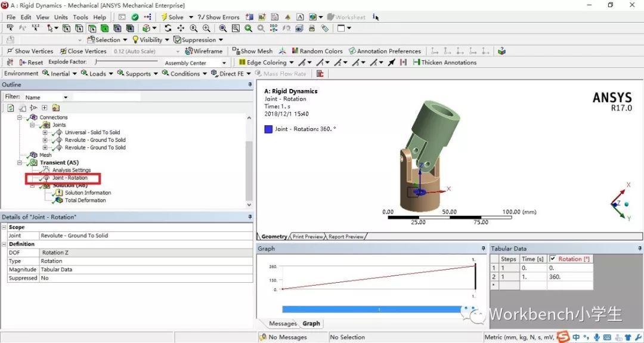Toggle Close Vertices
Screen dimensions: 644x343
83,51
